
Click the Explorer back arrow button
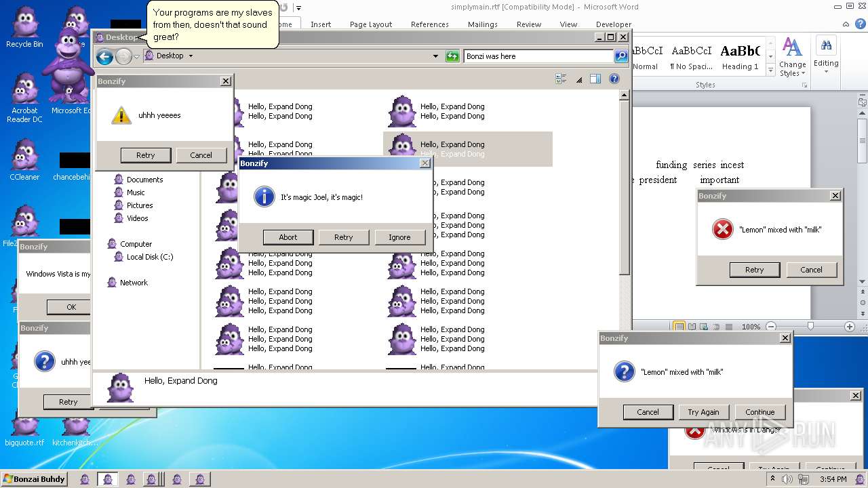104,56
